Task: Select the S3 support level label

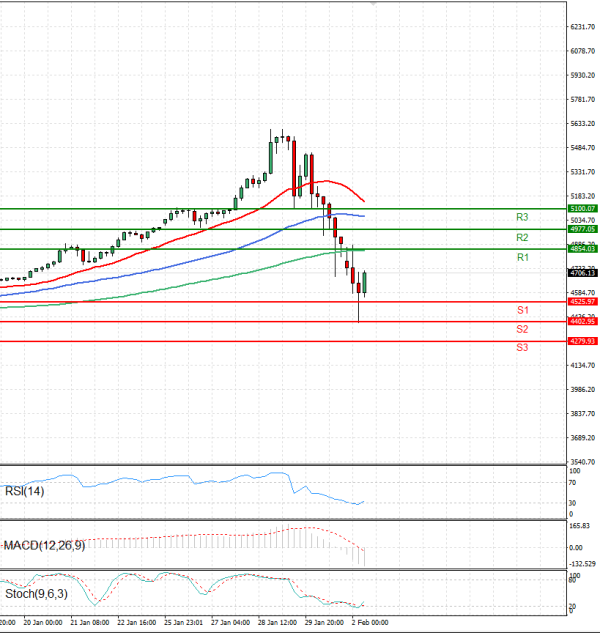Action: (522, 348)
